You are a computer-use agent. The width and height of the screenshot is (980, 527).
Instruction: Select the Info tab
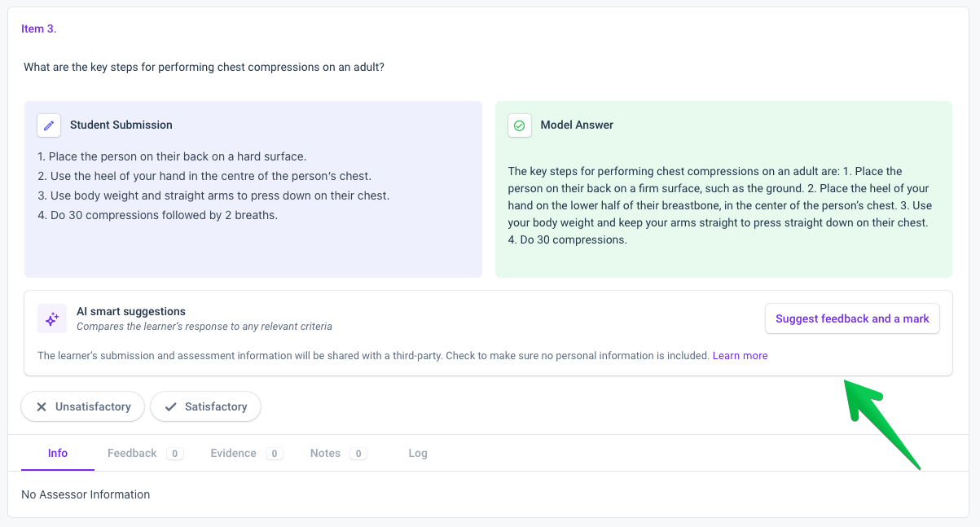[x=58, y=453]
